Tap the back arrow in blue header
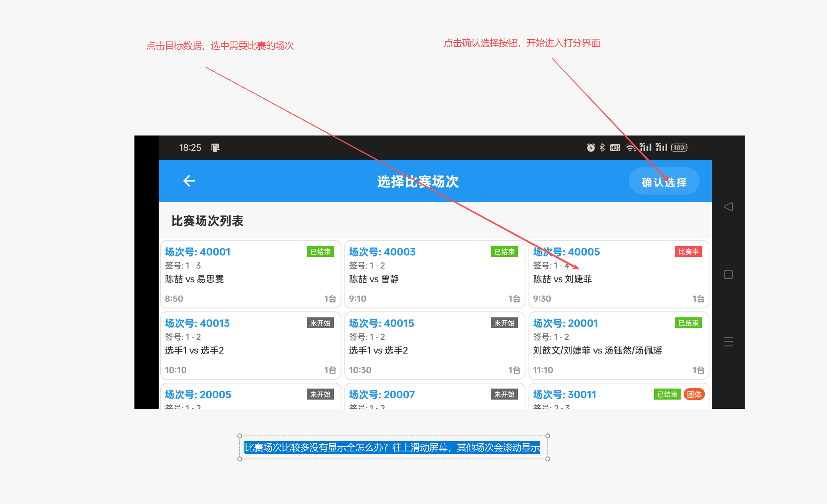 point(189,181)
